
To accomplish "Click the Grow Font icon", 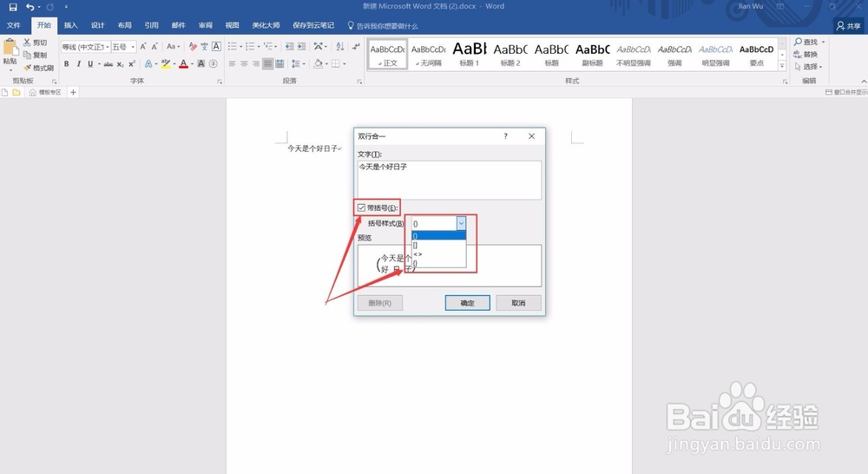I will 143,47.
